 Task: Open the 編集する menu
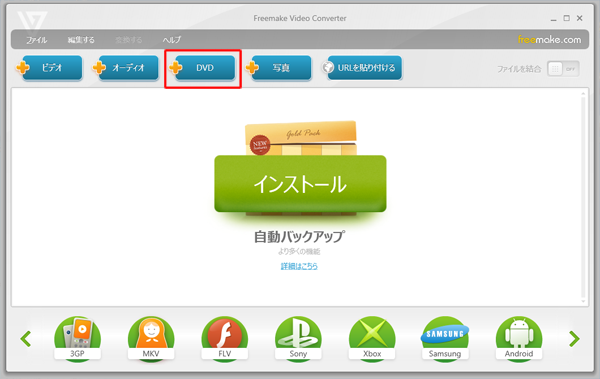[81, 40]
